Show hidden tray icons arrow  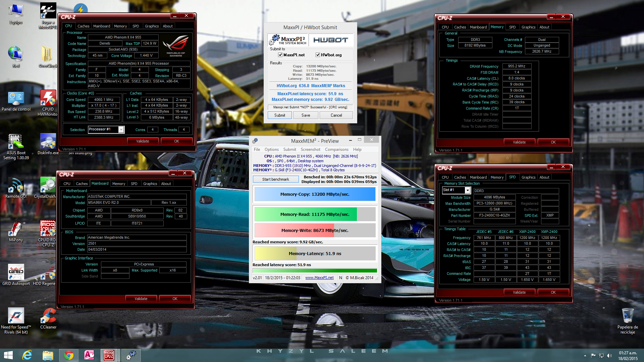tap(585, 355)
